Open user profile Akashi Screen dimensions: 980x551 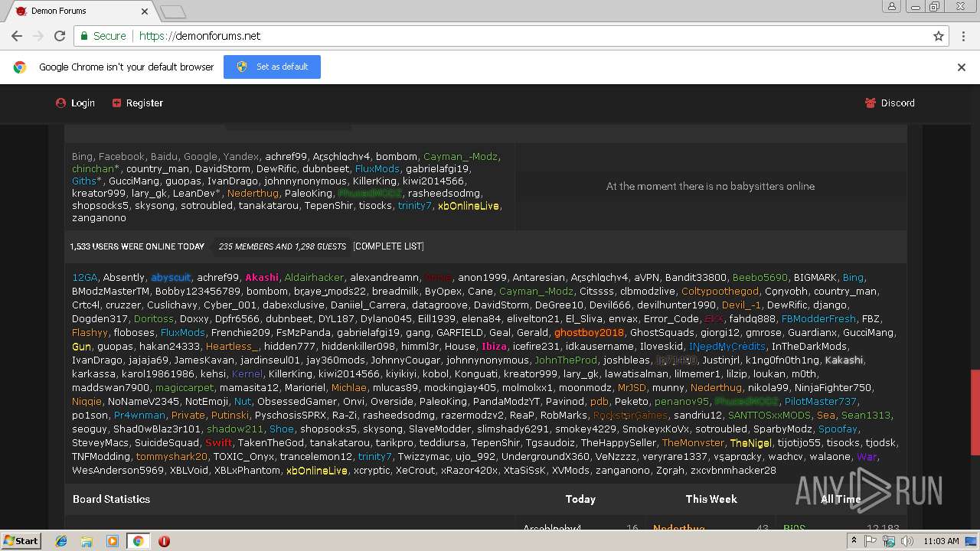pos(262,278)
